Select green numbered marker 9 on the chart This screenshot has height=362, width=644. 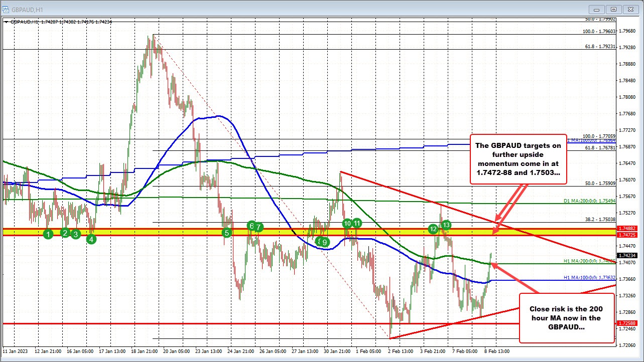click(x=324, y=243)
